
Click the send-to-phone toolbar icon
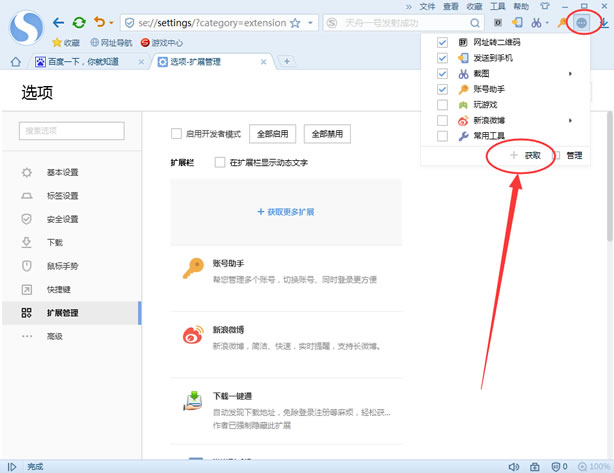(517, 23)
